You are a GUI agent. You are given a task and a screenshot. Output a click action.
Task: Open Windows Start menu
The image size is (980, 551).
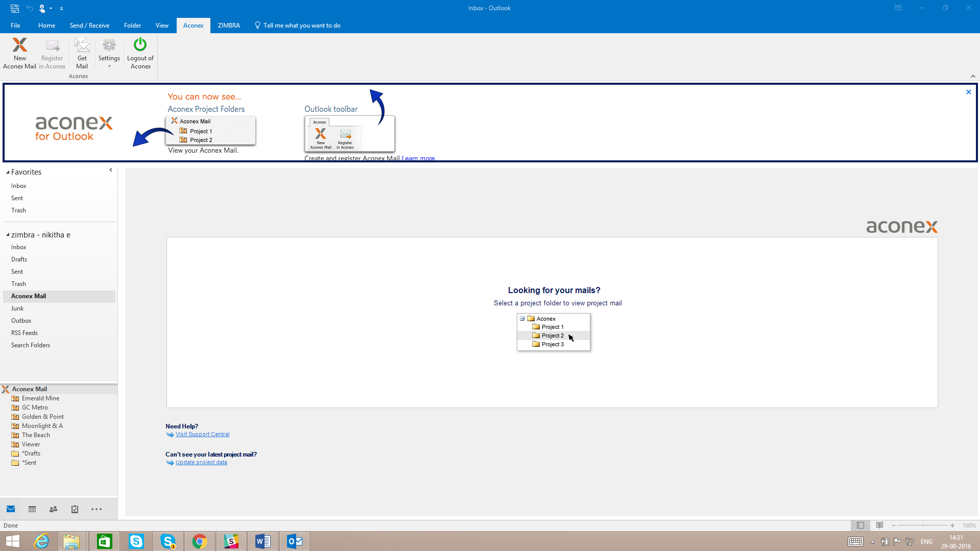pyautogui.click(x=13, y=541)
